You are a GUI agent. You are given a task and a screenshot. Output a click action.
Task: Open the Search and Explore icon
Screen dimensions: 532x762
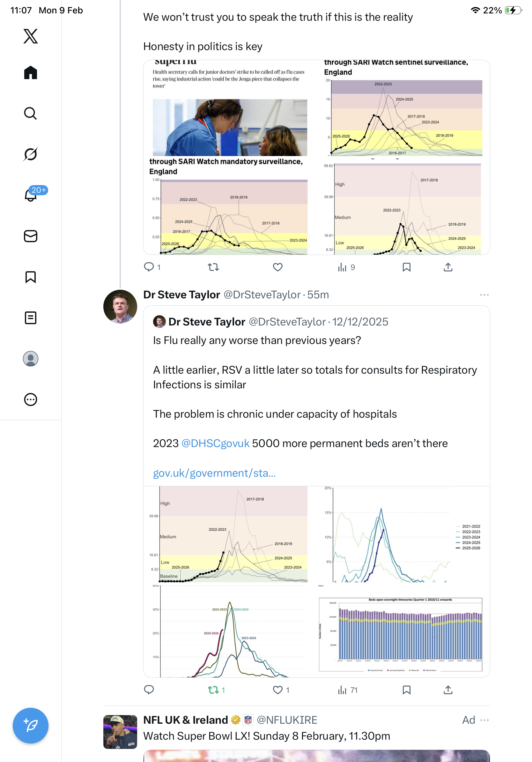coord(31,114)
